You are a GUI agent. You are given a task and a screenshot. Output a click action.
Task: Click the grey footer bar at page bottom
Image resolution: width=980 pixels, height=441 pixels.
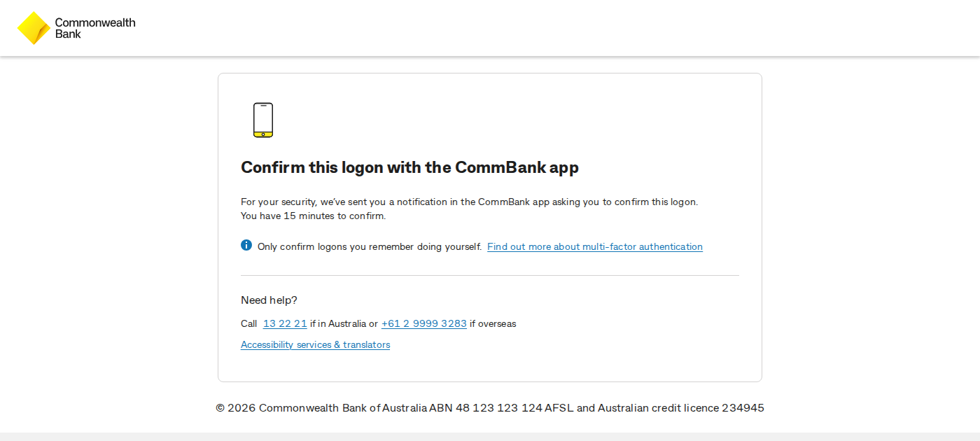click(x=490, y=437)
